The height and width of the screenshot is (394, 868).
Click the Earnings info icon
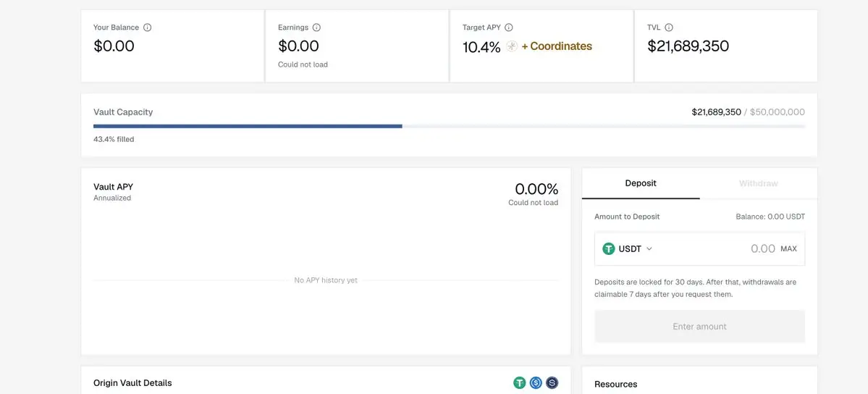click(x=316, y=27)
